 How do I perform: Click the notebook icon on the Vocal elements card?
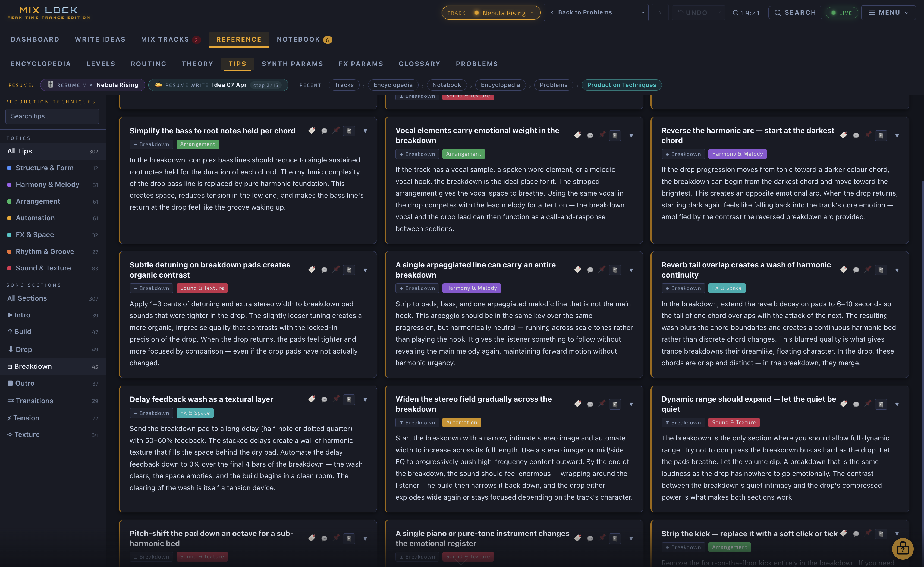coord(615,136)
